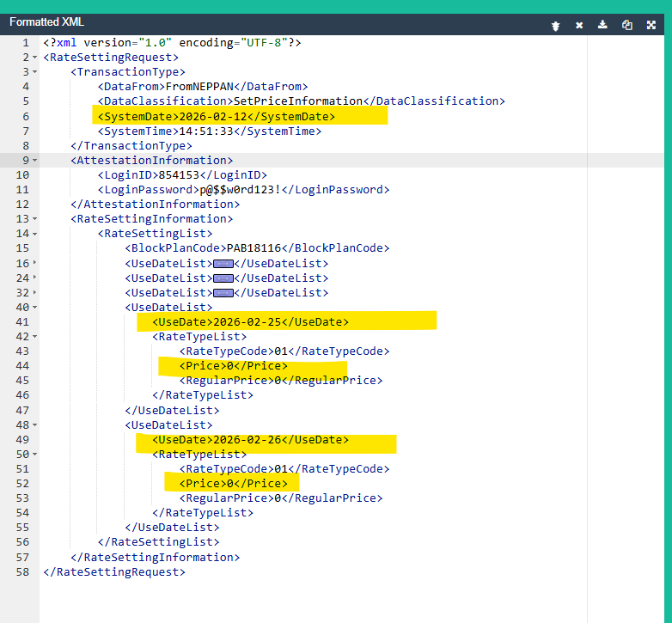The width and height of the screenshot is (672, 623).
Task: Click the highlighted SystemDate line
Action: pos(216,116)
